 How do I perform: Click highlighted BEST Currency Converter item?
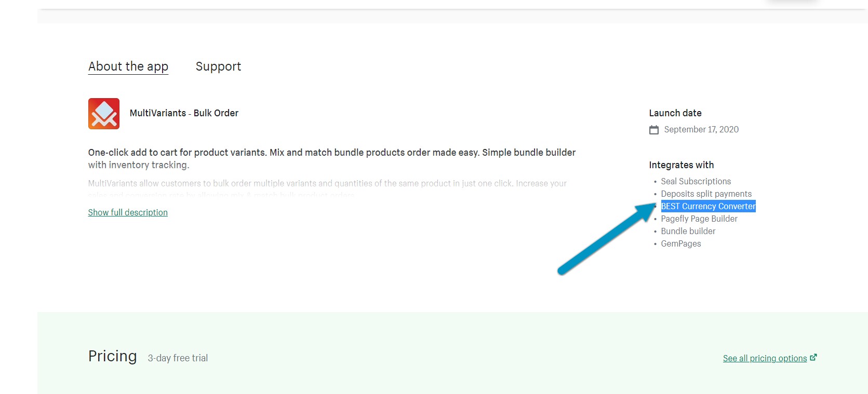point(708,206)
